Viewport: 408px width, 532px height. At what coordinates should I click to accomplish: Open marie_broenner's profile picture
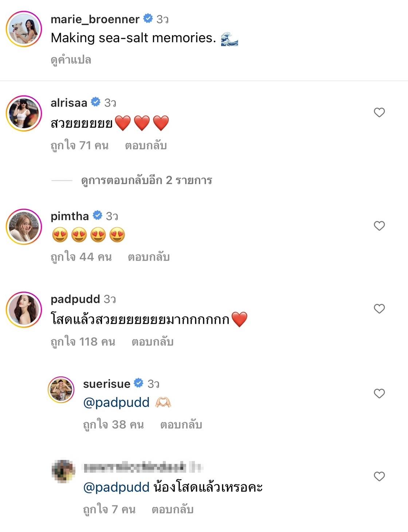click(x=24, y=29)
